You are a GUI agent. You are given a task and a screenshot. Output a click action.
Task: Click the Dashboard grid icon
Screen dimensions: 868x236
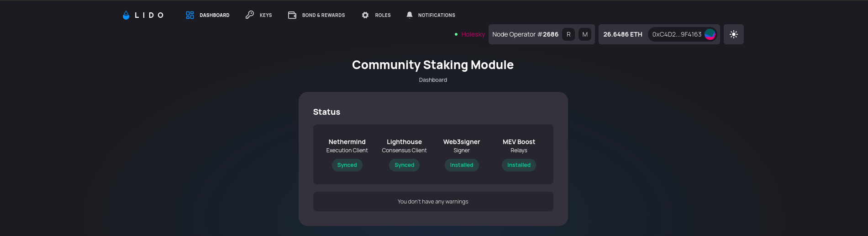click(190, 15)
